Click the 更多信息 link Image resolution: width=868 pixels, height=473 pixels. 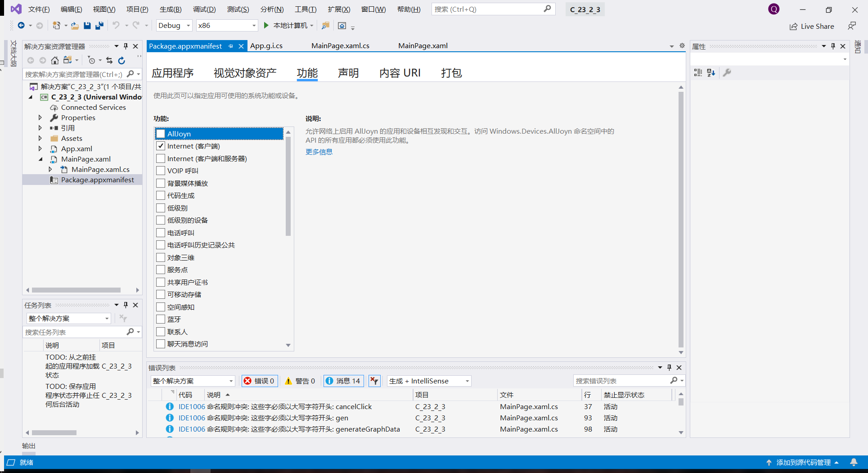[319, 152]
